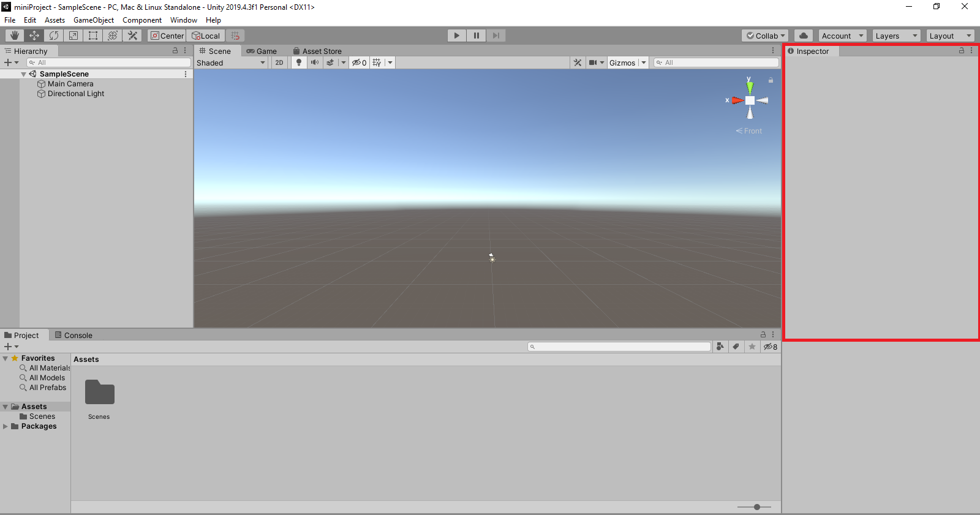Image resolution: width=980 pixels, height=515 pixels.
Task: Open the File menu
Action: (10, 20)
